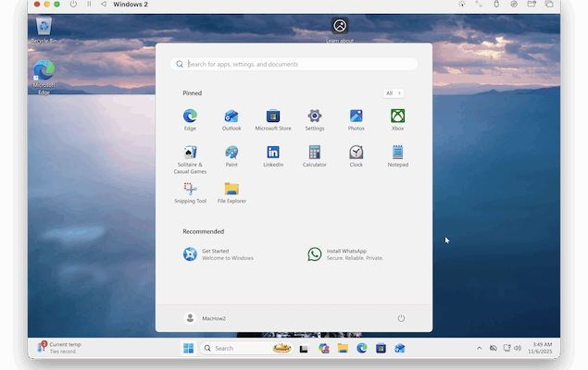Open the Snipping Tool
The width and height of the screenshot is (588, 370).
pyautogui.click(x=190, y=192)
